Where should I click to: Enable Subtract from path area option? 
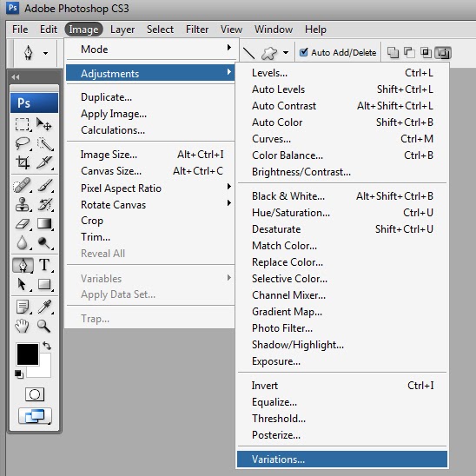[x=409, y=52]
